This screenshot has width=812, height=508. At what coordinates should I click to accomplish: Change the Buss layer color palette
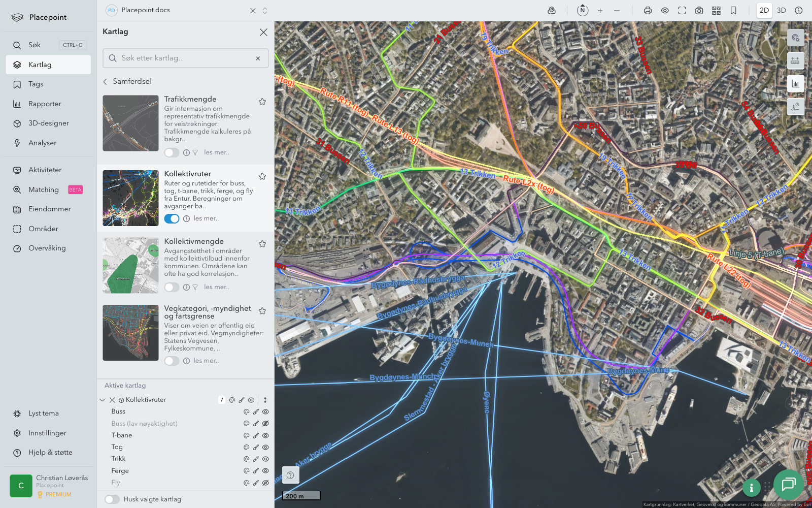click(247, 411)
